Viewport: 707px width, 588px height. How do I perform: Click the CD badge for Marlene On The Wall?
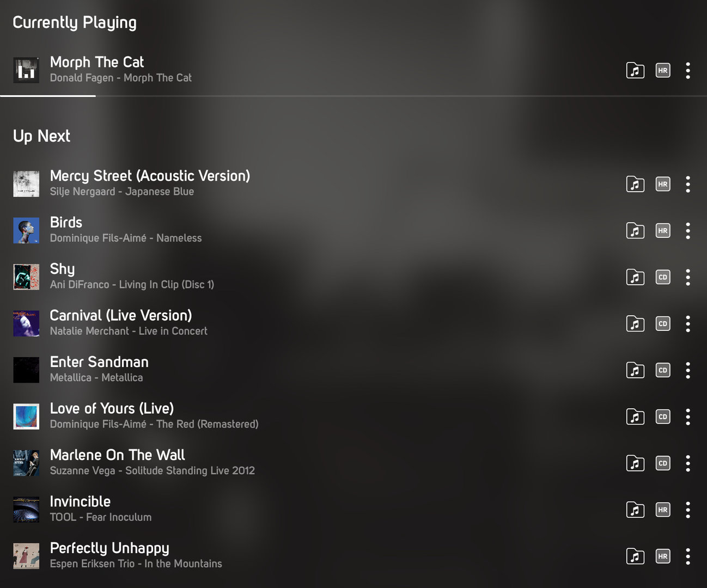662,463
